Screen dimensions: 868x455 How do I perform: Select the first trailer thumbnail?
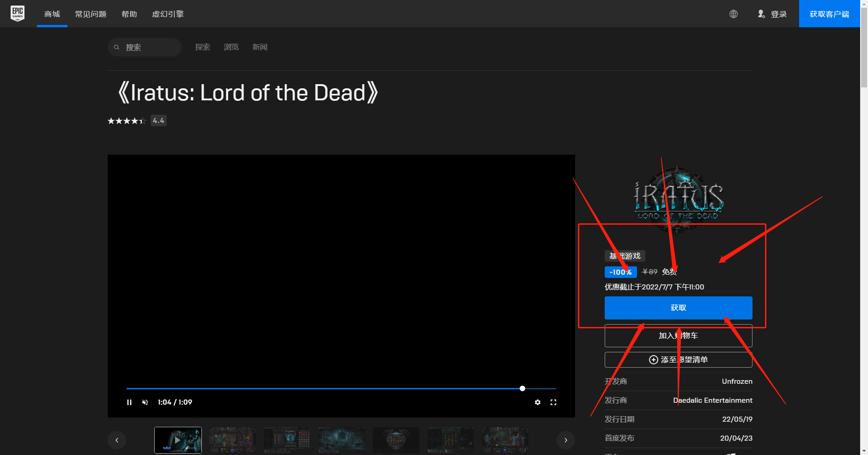[x=178, y=440]
